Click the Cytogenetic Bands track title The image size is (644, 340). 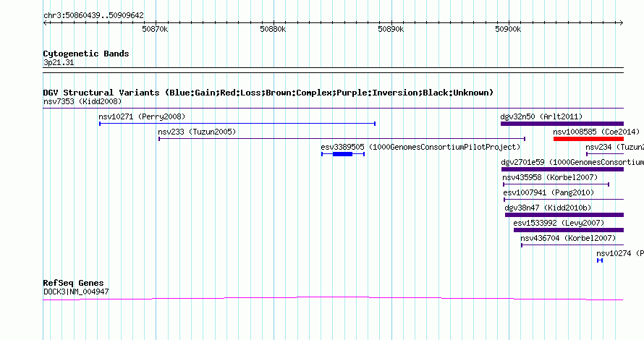pos(86,54)
